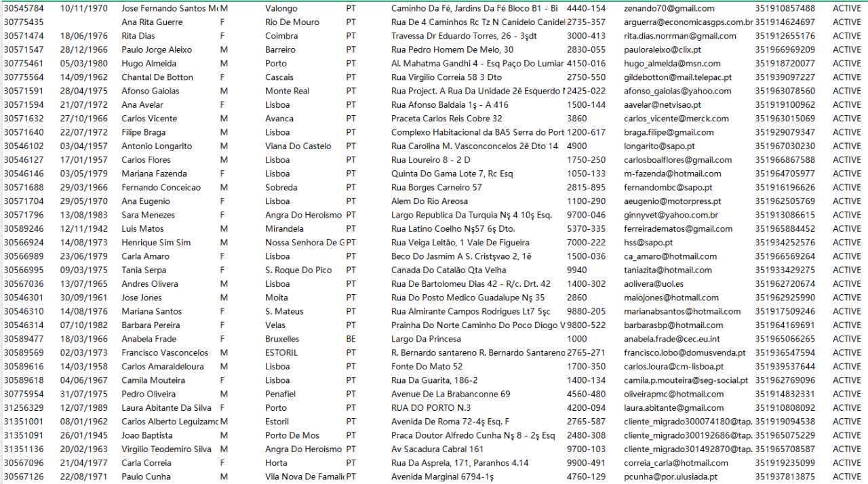Select the phone number 351965066265
Viewport: 868px width, 484px height.
785,339
